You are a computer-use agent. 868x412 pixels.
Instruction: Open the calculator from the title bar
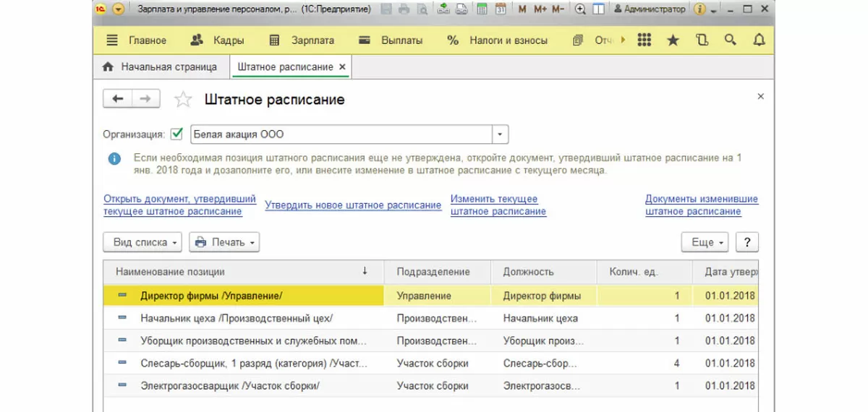click(482, 9)
